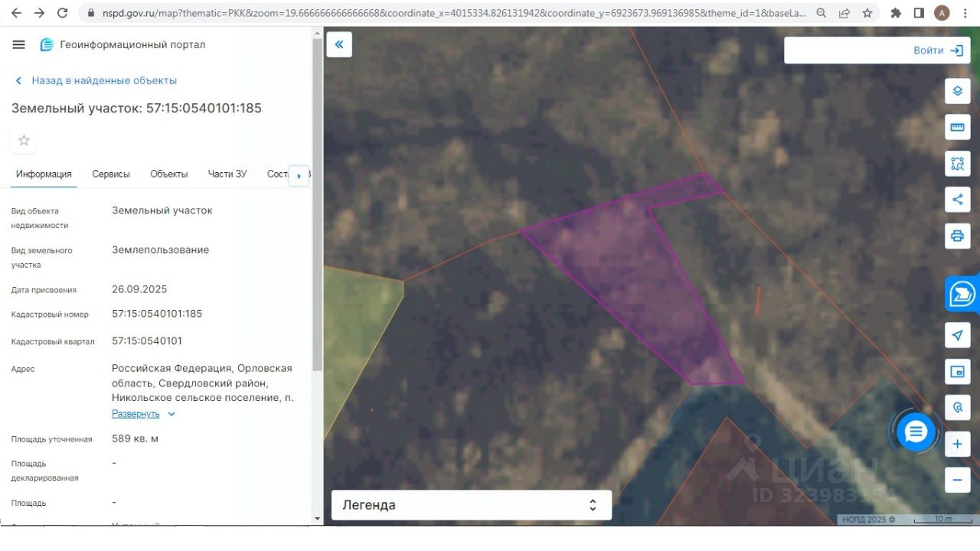The width and height of the screenshot is (980, 551).
Task: Open the Объекты tab
Action: coord(169,174)
